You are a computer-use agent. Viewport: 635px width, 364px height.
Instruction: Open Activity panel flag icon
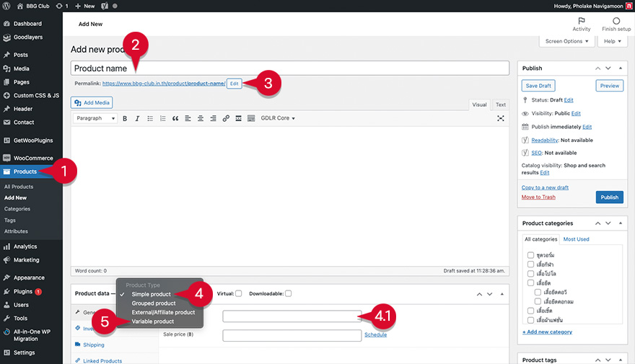(581, 21)
